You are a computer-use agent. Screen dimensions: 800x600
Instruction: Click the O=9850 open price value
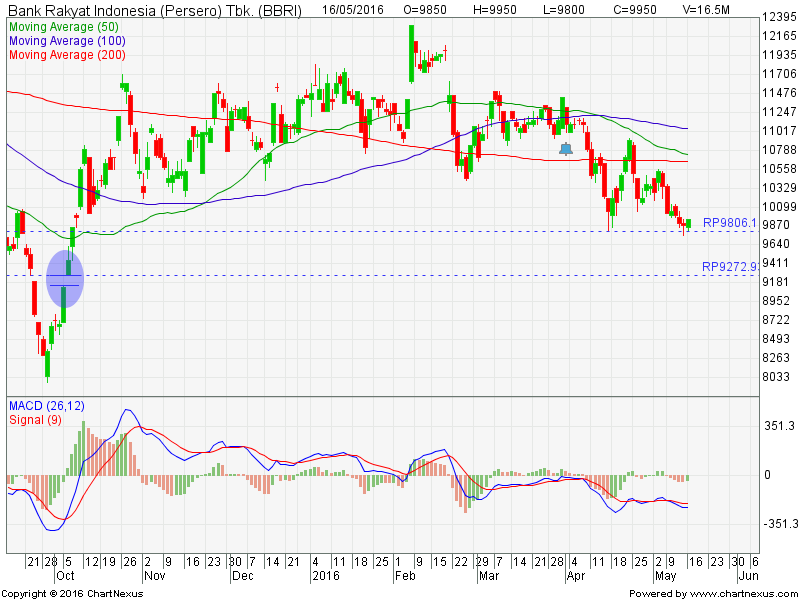click(425, 10)
